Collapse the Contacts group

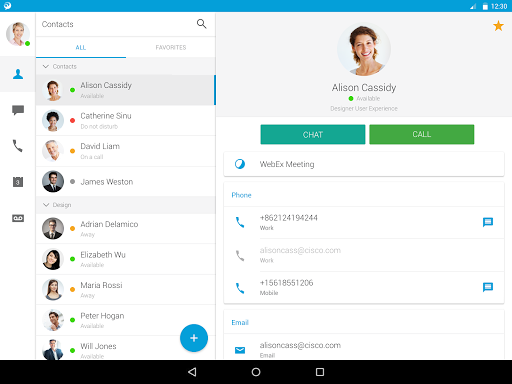point(46,66)
